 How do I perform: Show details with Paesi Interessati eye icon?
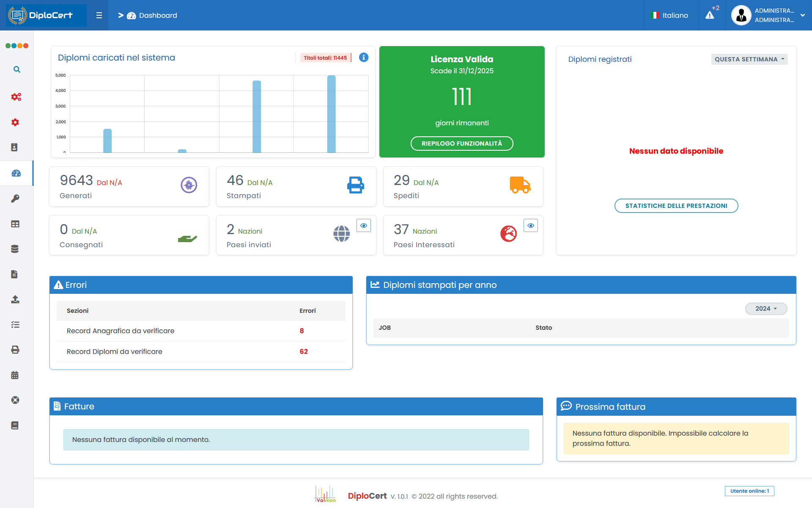coord(531,226)
